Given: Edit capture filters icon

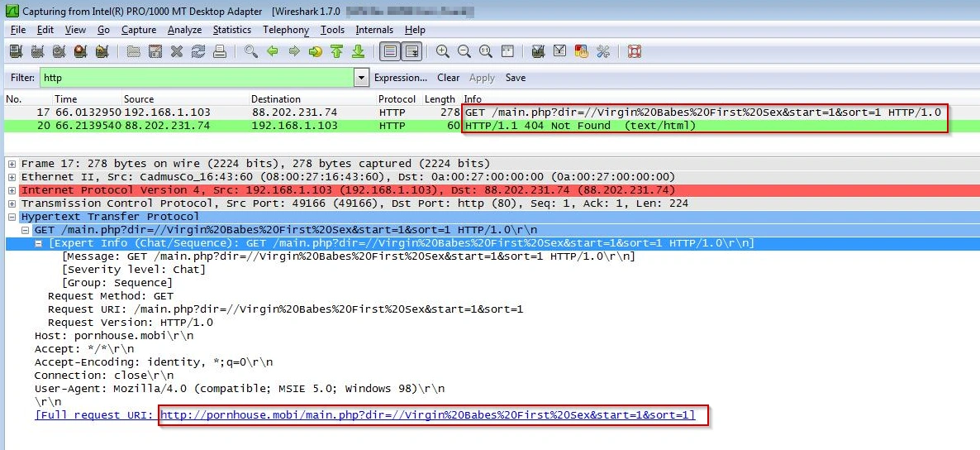Looking at the screenshot, I should click(538, 51).
